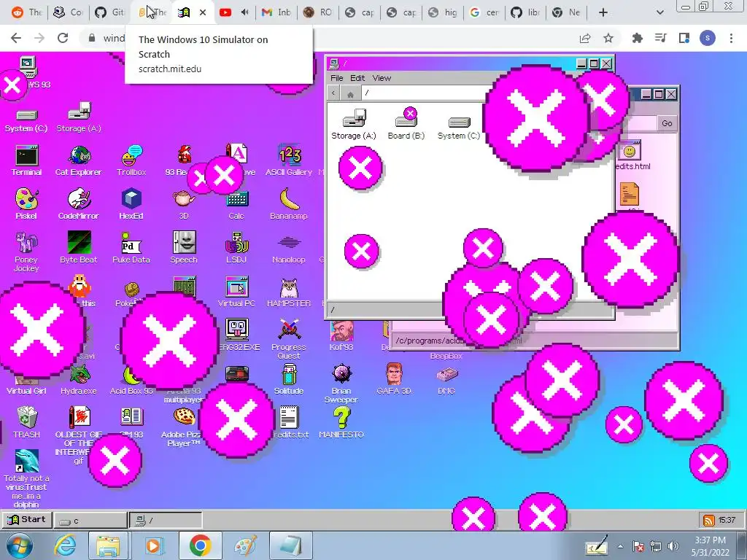
Task: Open Poney Jockey game icon
Action: tap(27, 252)
